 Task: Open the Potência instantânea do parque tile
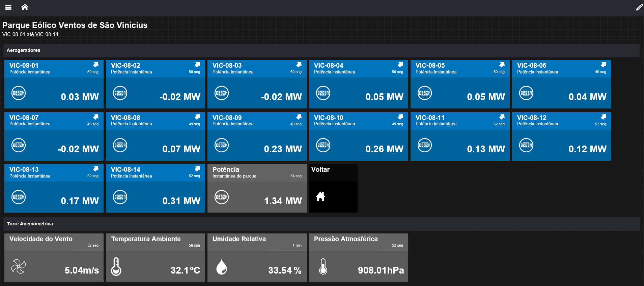pyautogui.click(x=257, y=188)
